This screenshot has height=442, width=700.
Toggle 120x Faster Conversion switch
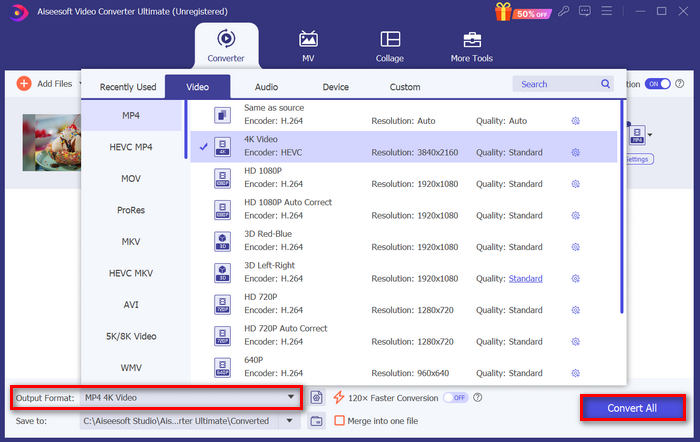pos(456,397)
